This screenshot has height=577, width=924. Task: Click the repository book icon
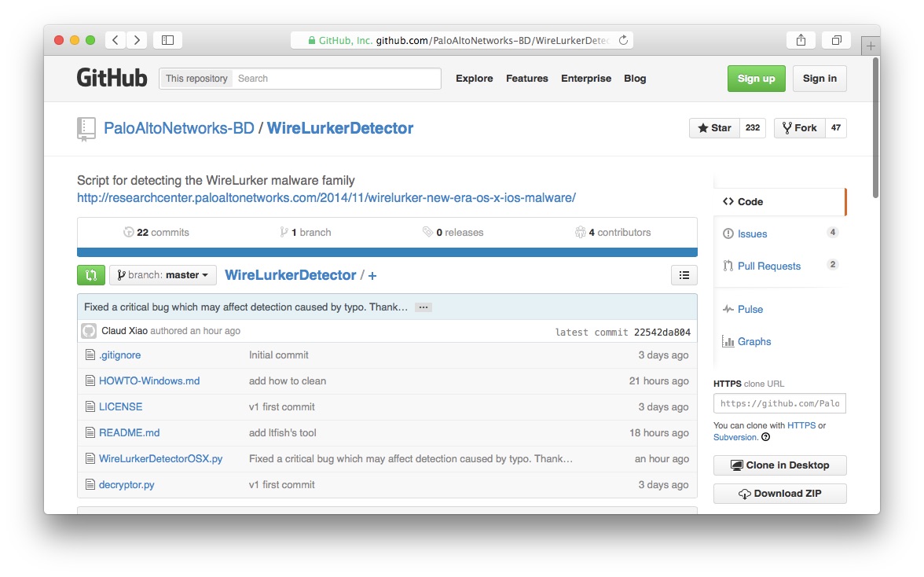(86, 129)
